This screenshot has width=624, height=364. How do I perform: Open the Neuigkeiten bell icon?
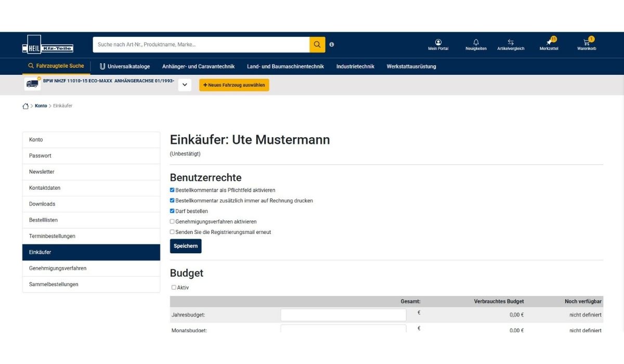click(476, 42)
